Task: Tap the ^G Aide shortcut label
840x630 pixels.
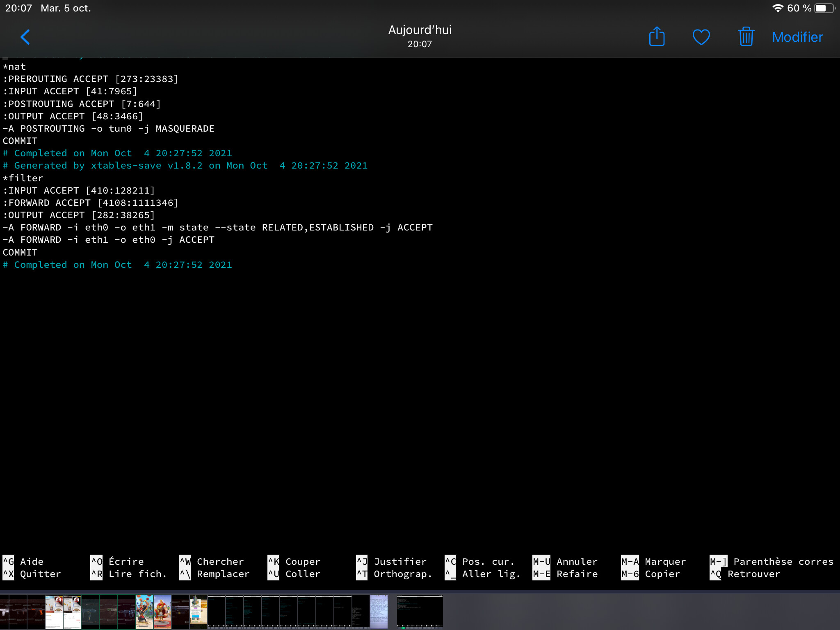Action: 23,562
